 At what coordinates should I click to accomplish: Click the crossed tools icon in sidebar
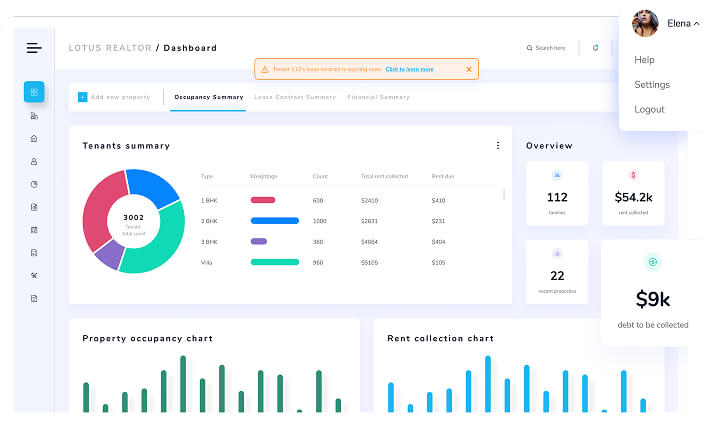click(34, 275)
